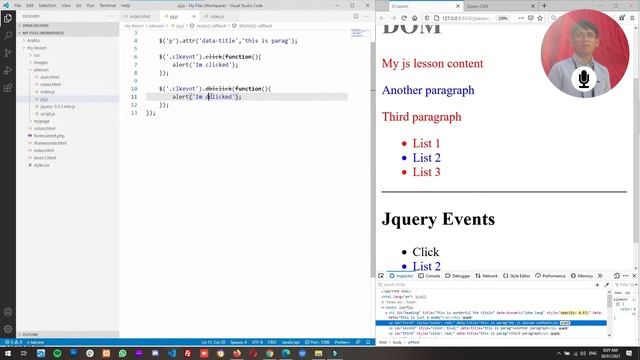Open the Explorer view in VS Code activity bar

(x=8, y=18)
